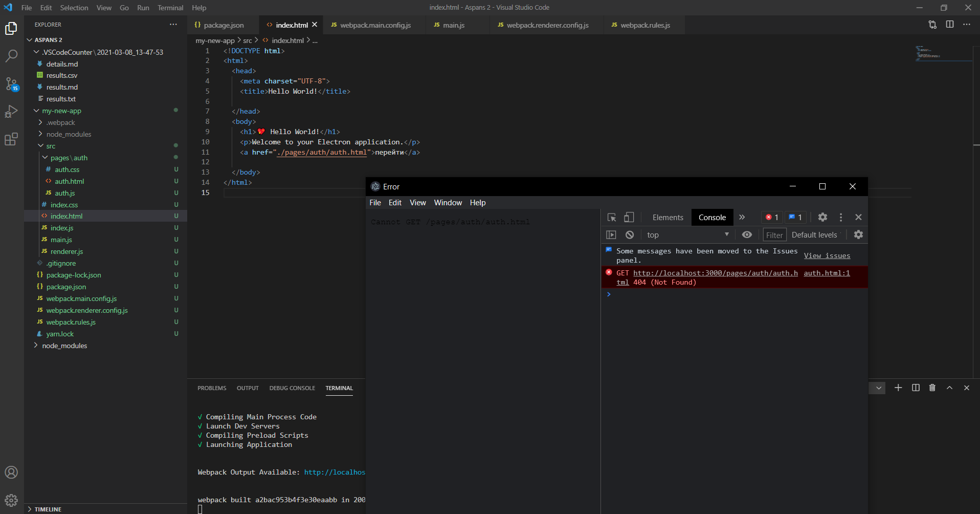Expand the node_modules folder under my-new-app
The height and width of the screenshot is (514, 980).
pyautogui.click(x=69, y=134)
